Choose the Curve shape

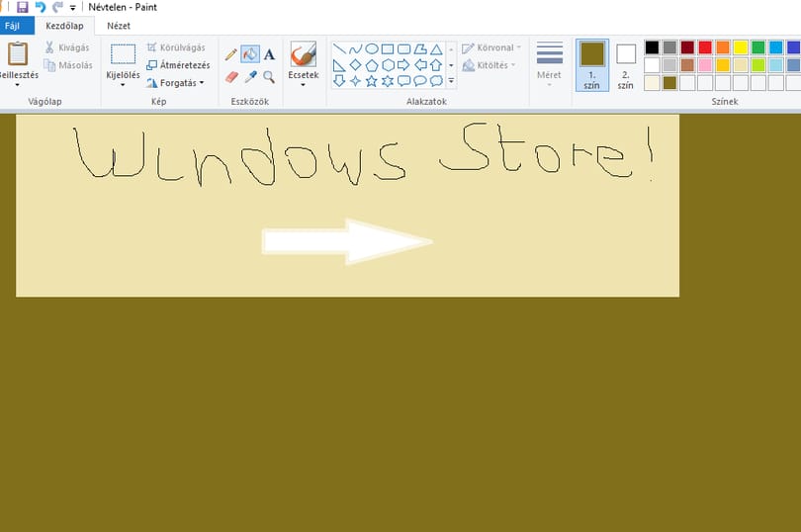(356, 49)
